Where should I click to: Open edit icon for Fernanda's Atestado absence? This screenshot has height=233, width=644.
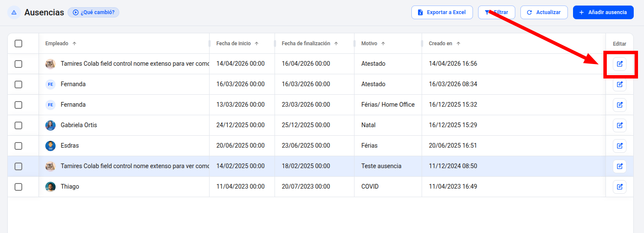(x=620, y=84)
